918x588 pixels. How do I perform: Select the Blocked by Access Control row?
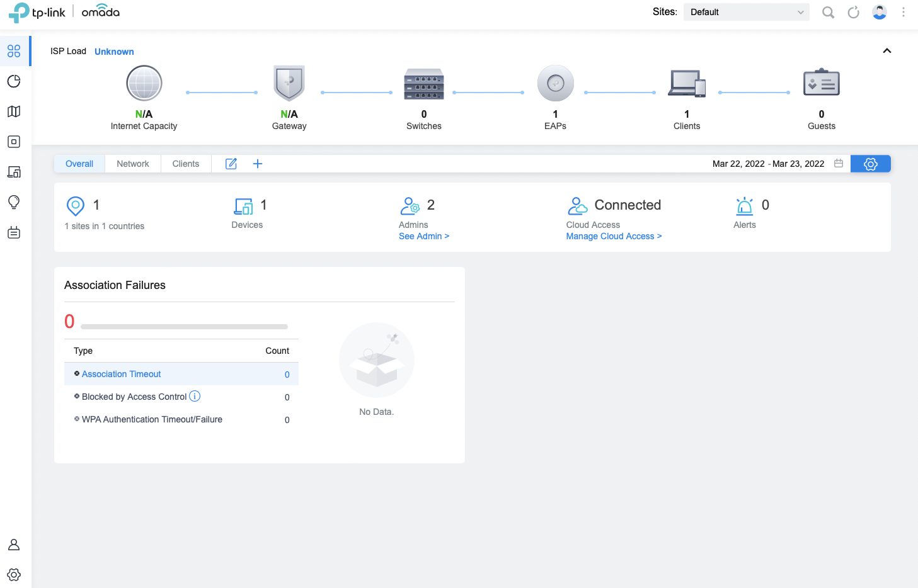[x=181, y=397]
